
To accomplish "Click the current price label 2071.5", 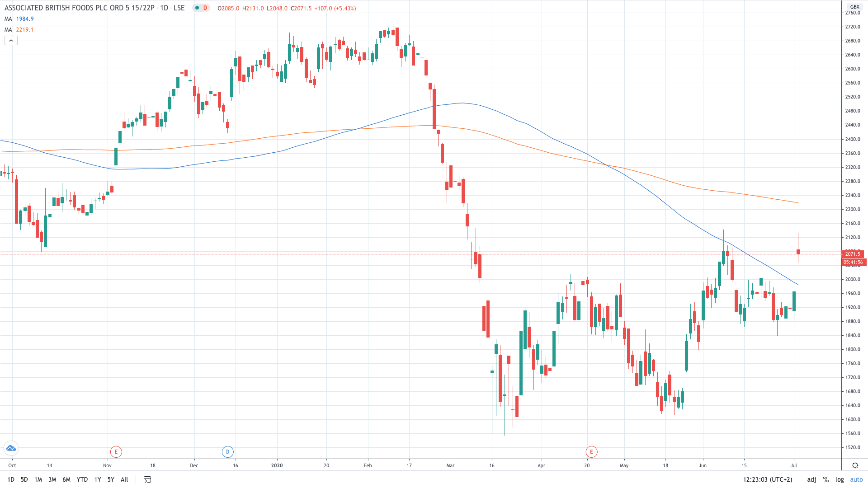I will tap(853, 254).
